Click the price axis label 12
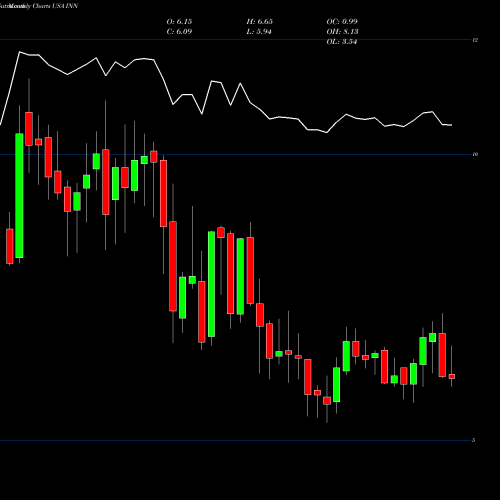This screenshot has height=500, width=500. click(475, 40)
